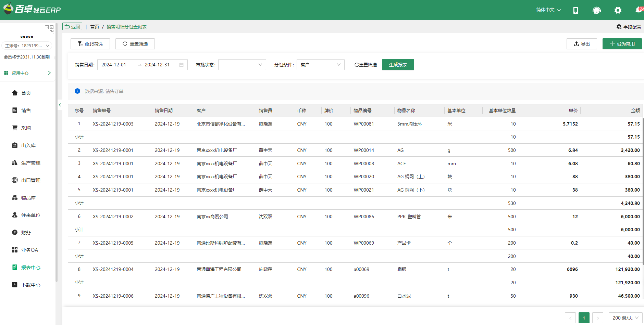Open the 采购 module in the sidebar
Screen dimensions: 644x325
(26, 128)
